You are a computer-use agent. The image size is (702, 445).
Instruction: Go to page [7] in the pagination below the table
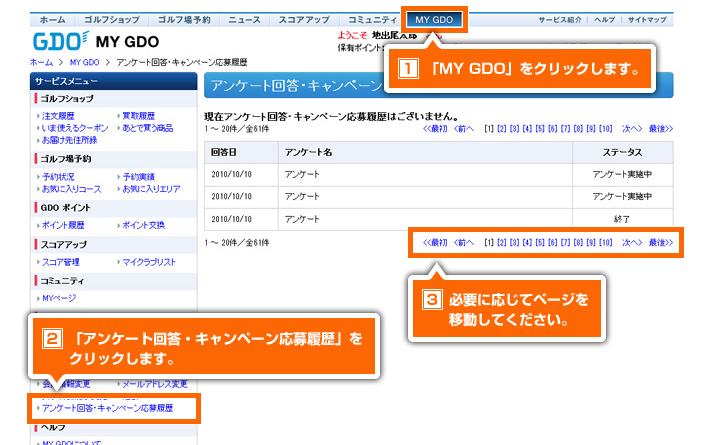pos(566,243)
